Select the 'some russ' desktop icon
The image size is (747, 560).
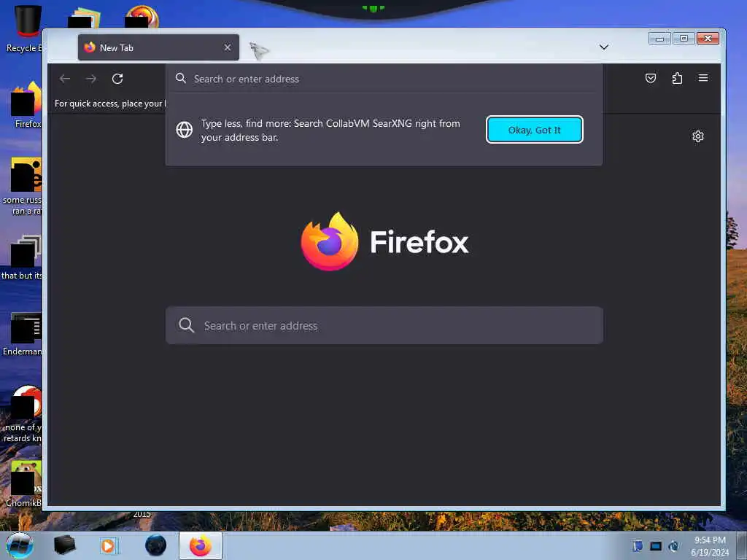click(x=23, y=187)
